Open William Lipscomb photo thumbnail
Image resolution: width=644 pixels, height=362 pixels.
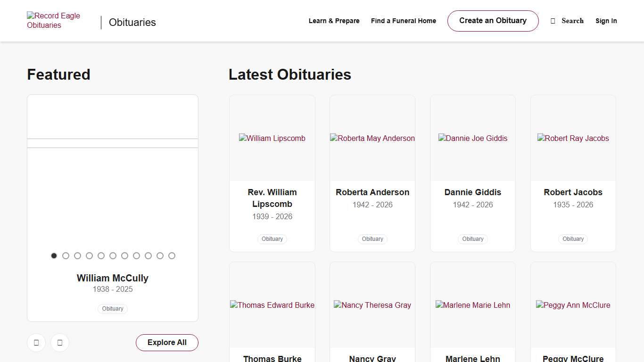point(272,138)
